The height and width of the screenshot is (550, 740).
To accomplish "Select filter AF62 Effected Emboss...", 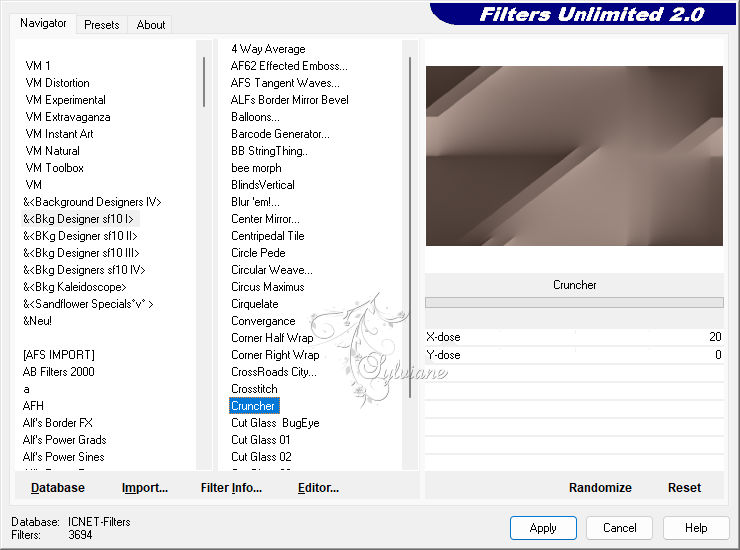I will [289, 66].
